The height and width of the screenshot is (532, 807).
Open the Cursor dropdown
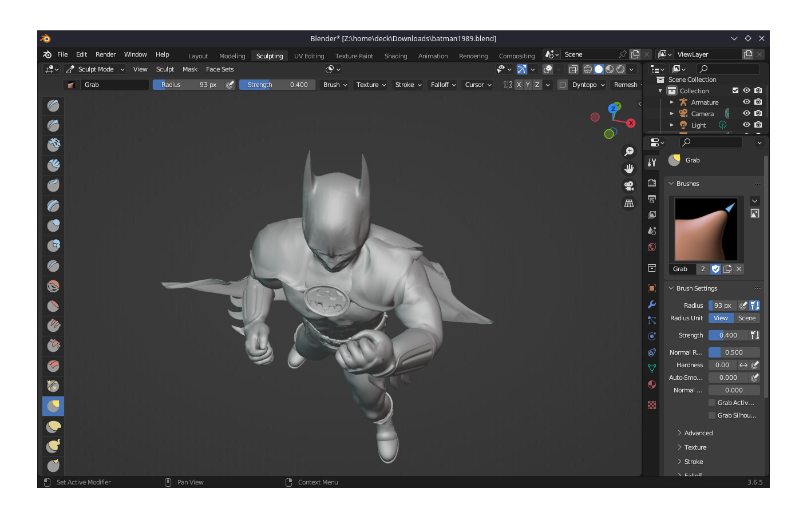pyautogui.click(x=478, y=85)
